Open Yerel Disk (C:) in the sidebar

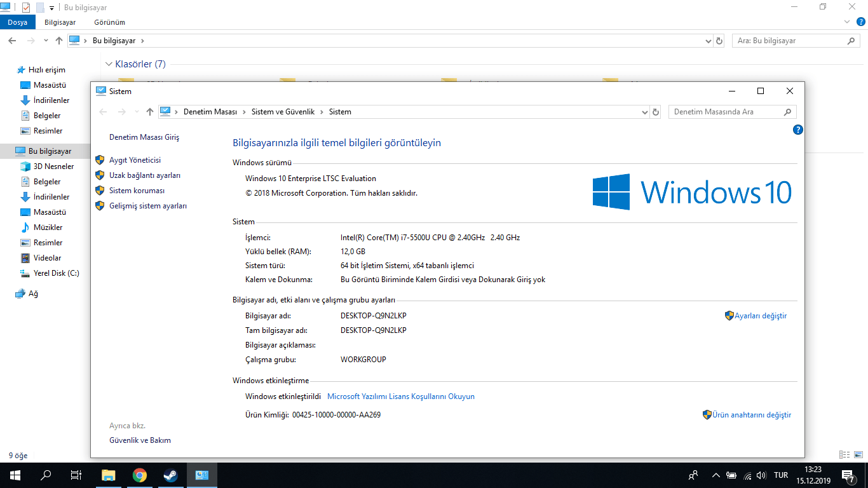pos(57,273)
